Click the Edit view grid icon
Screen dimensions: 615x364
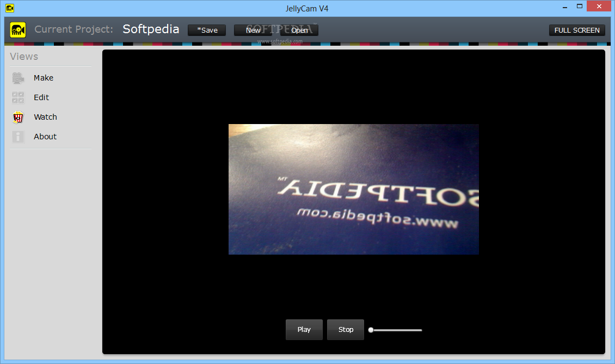(x=18, y=97)
